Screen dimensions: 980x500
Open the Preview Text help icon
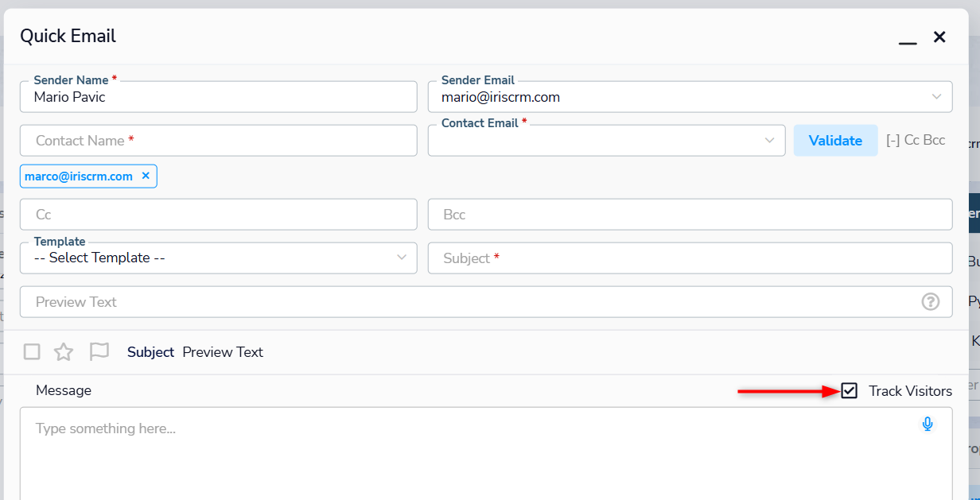(x=930, y=302)
